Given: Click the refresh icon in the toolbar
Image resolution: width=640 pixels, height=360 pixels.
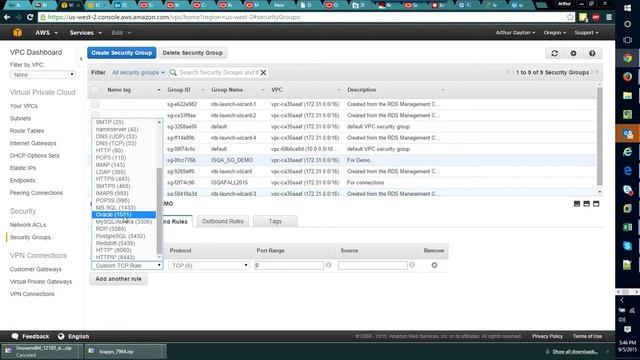Looking at the screenshot, I should click(554, 53).
